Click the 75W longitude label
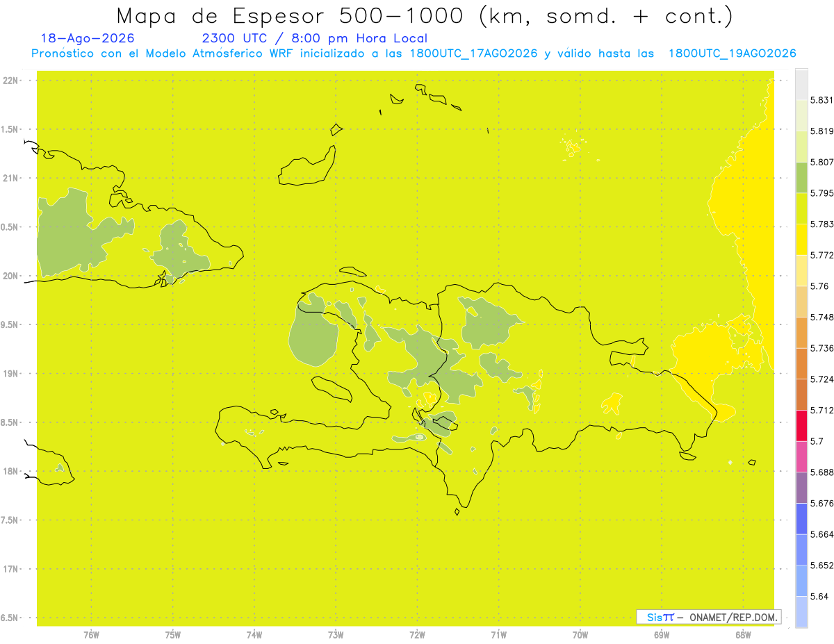The width and height of the screenshot is (834, 644). pos(173,635)
